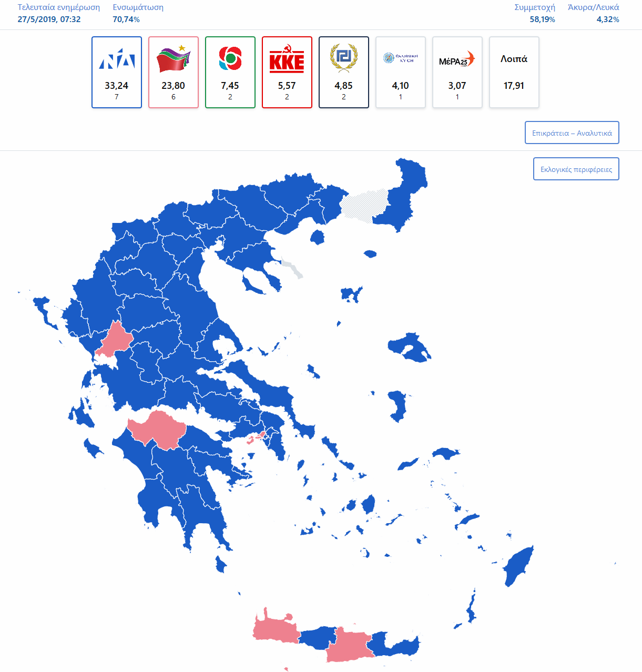Select the Elliniki Lysi party logo

[401, 58]
